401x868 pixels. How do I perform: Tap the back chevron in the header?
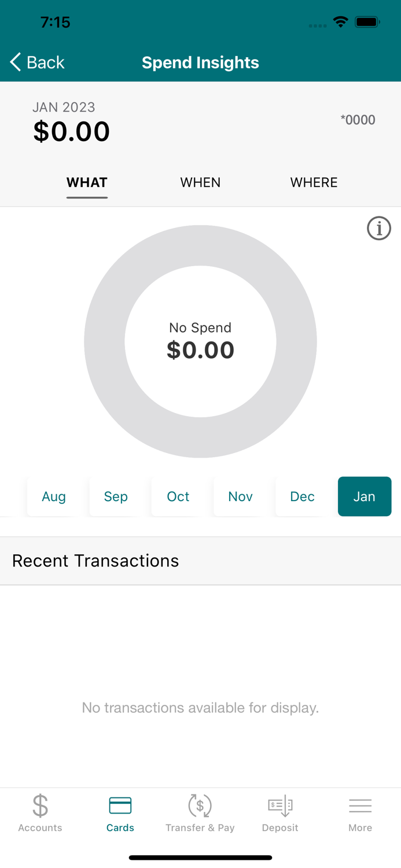14,62
